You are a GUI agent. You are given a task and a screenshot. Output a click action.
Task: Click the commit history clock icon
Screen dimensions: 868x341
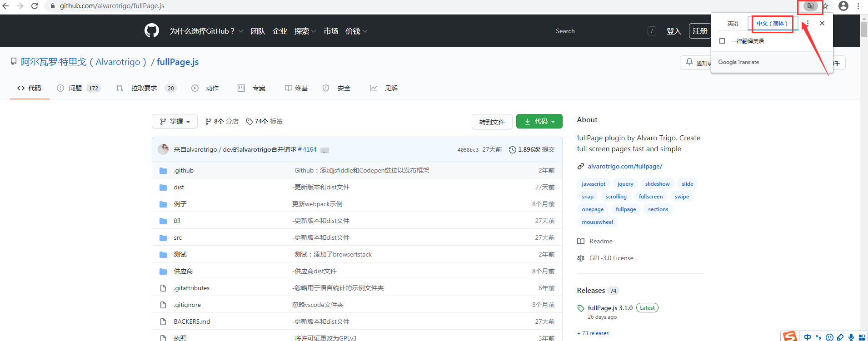512,150
